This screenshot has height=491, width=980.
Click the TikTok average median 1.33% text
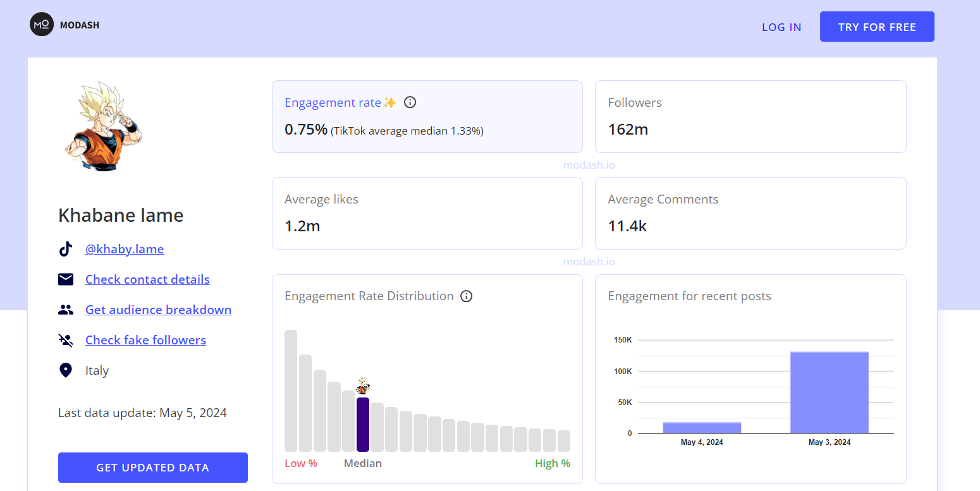pos(407,131)
